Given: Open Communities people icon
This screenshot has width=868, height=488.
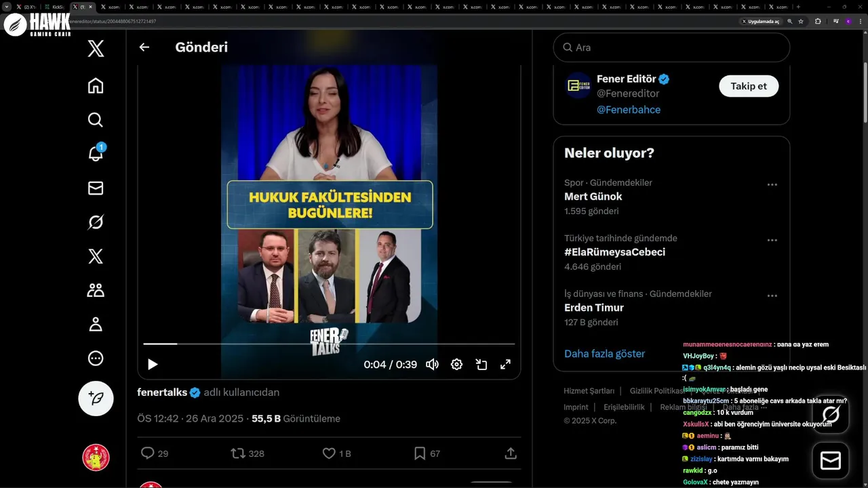Looking at the screenshot, I should click(x=96, y=290).
